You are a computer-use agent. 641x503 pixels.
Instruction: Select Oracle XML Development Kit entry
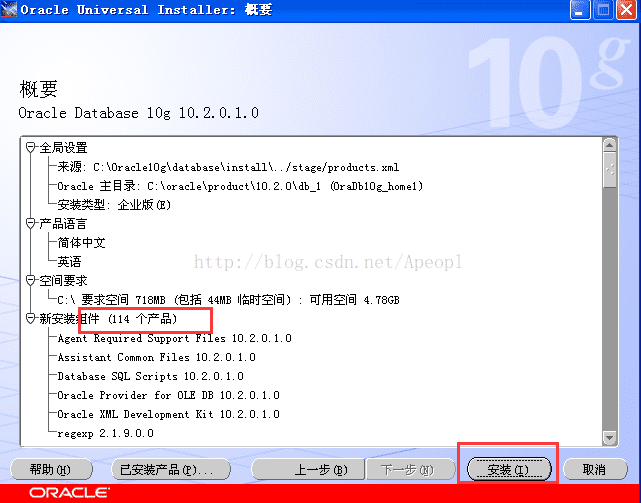click(x=168, y=414)
